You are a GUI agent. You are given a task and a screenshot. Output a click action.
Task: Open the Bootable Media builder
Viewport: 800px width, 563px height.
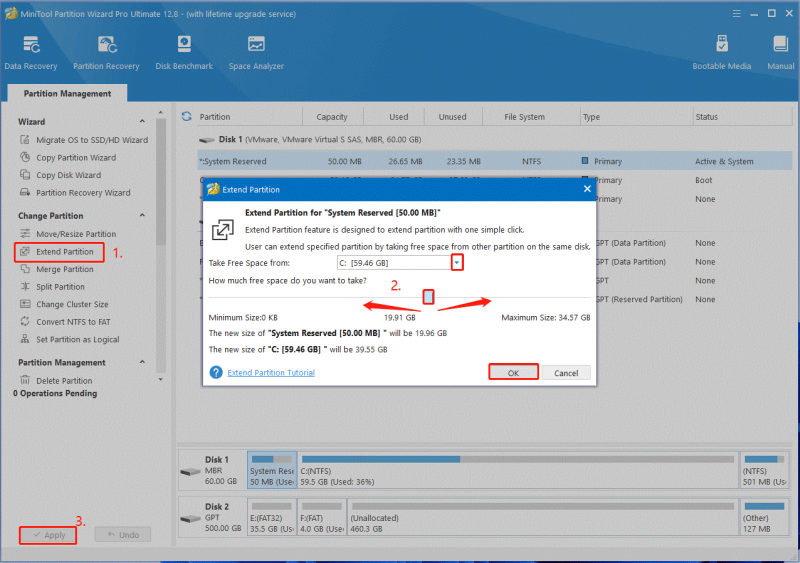[x=721, y=53]
